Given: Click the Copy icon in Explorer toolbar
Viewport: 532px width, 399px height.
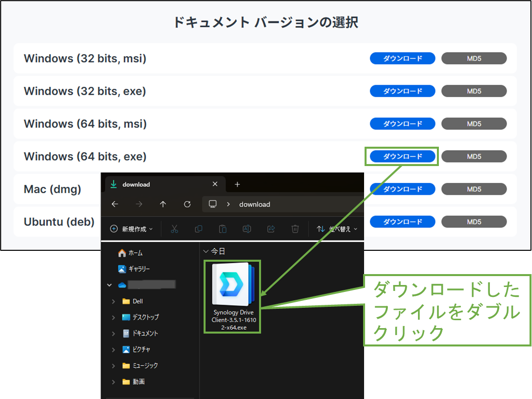Looking at the screenshot, I should 199,229.
